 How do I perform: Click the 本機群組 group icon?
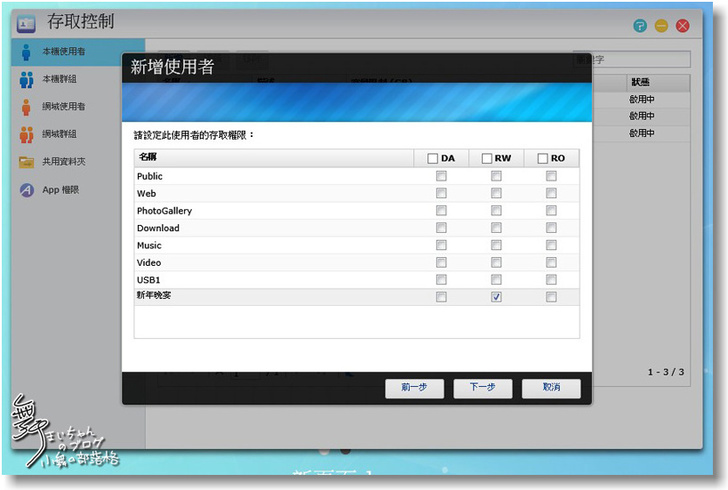(26, 79)
